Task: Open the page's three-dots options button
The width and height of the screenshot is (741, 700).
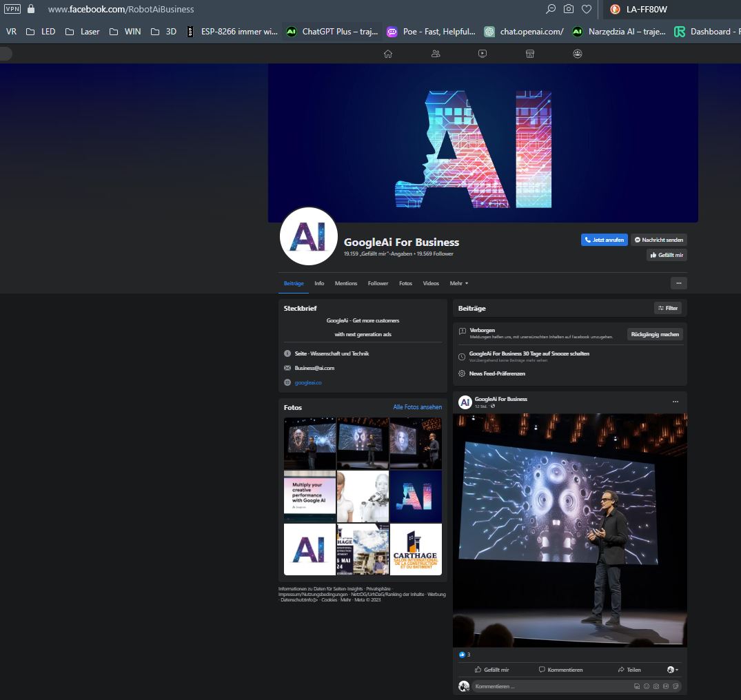Action: pos(679,283)
